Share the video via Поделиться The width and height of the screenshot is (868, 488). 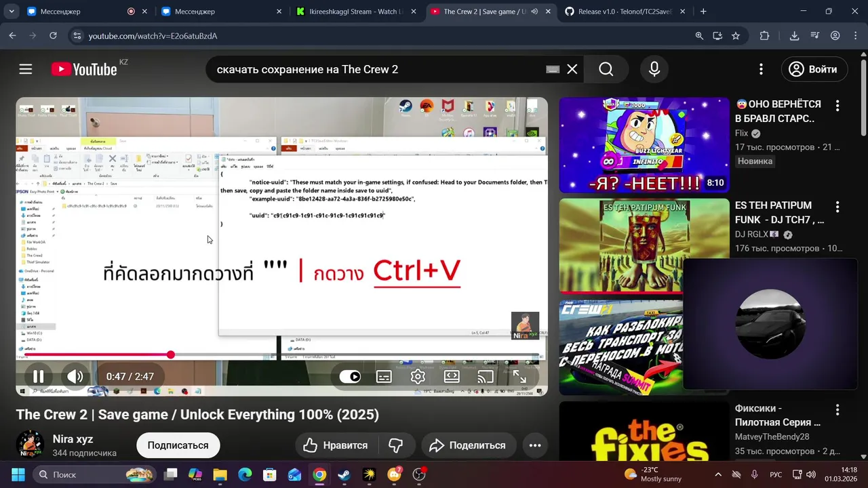pyautogui.click(x=468, y=445)
